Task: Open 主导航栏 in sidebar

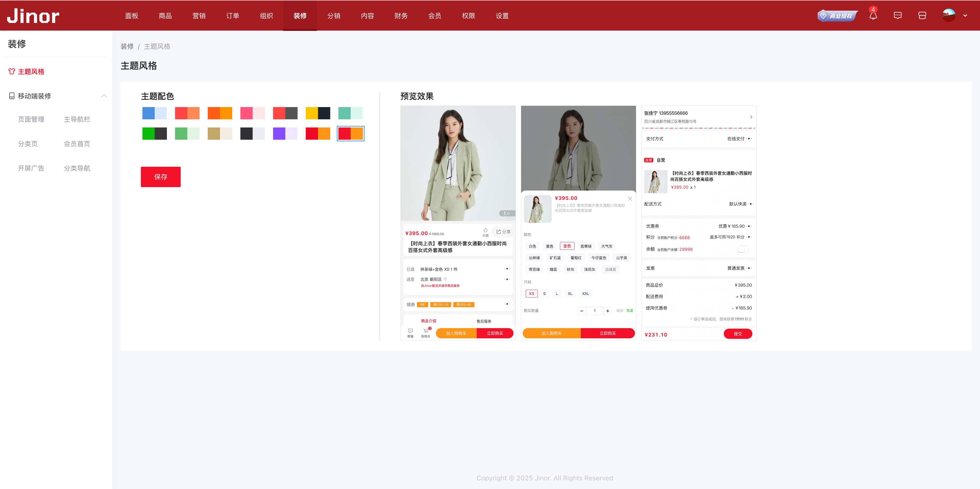Action: (77, 119)
